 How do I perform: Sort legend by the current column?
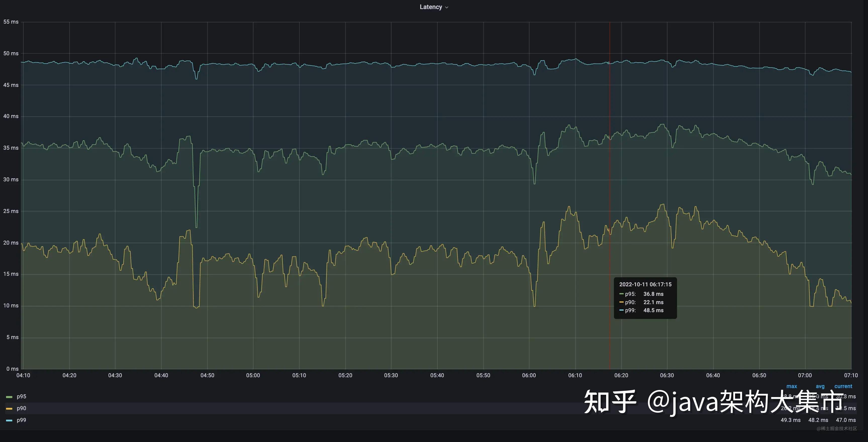[843, 386]
